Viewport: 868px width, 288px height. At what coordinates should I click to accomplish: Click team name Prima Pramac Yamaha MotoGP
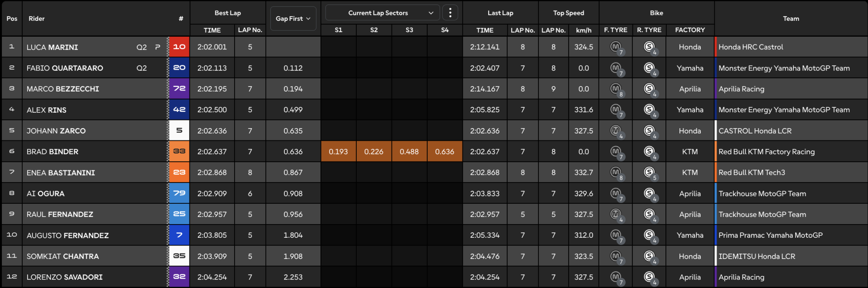tap(770, 235)
